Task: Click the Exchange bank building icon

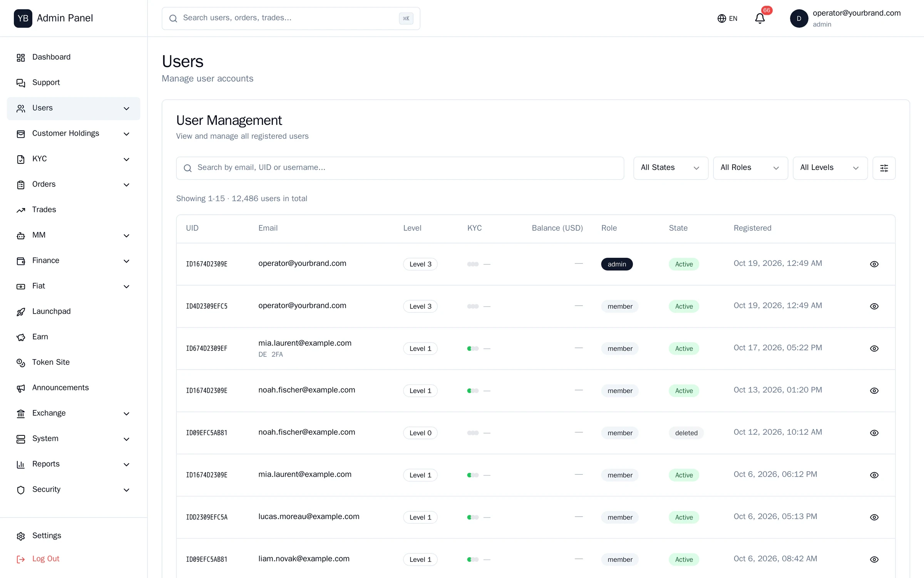Action: (21, 413)
